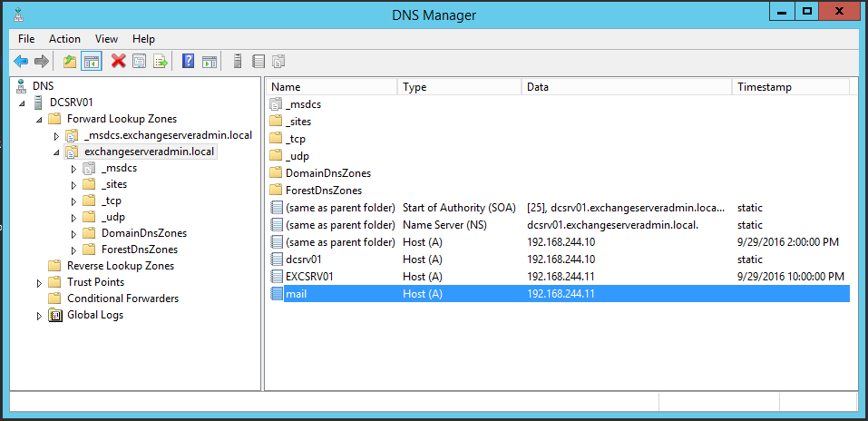Click the Export List toolbar icon
This screenshot has height=421, width=868.
coord(161,62)
